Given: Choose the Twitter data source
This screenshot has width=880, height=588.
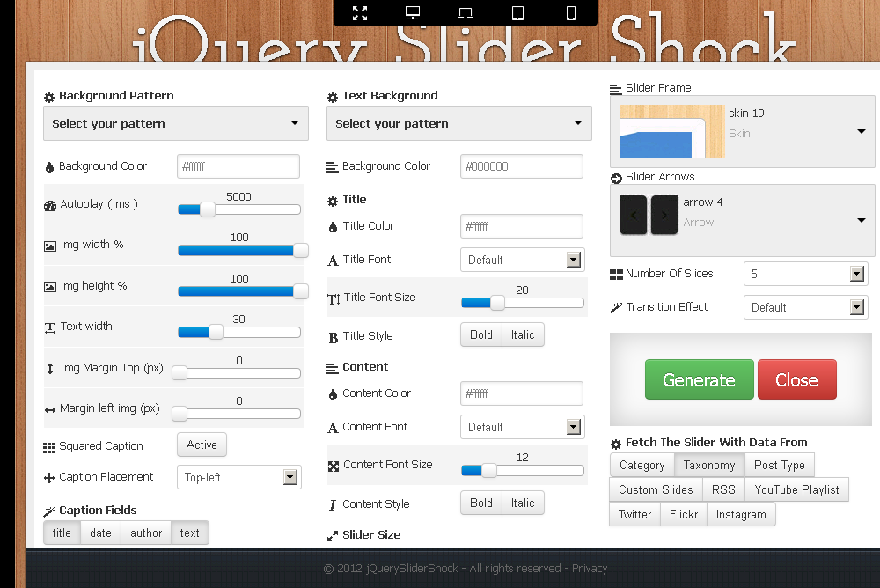Looking at the screenshot, I should pyautogui.click(x=634, y=514).
